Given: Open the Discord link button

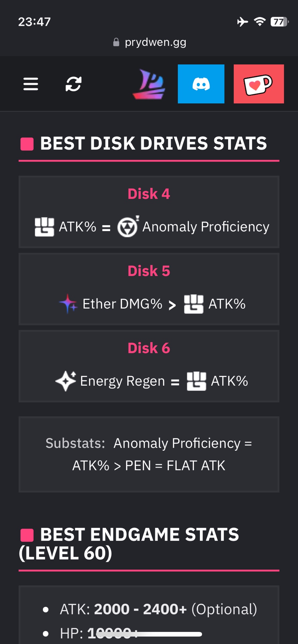Looking at the screenshot, I should (x=201, y=84).
